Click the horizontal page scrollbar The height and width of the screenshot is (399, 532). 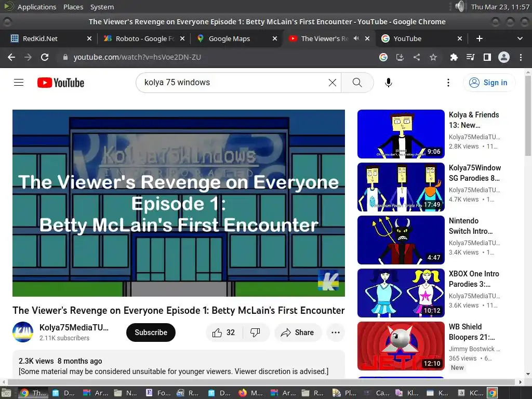tap(261, 382)
